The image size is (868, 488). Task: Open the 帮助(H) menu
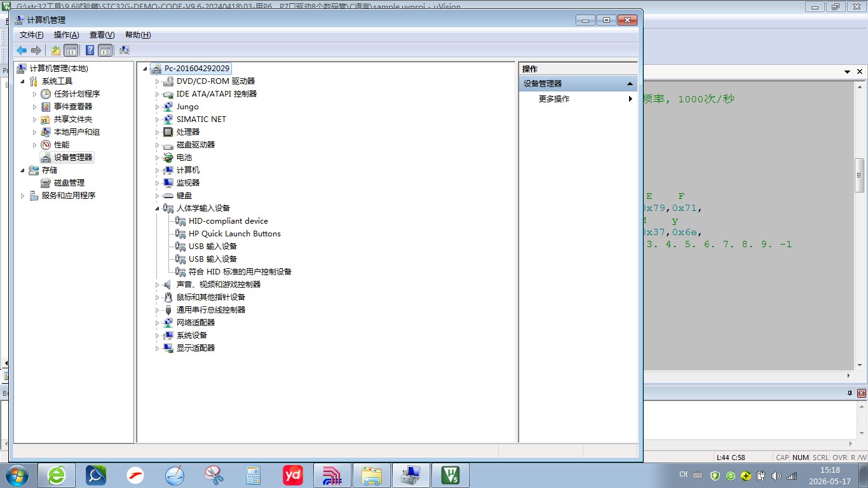[x=138, y=35]
